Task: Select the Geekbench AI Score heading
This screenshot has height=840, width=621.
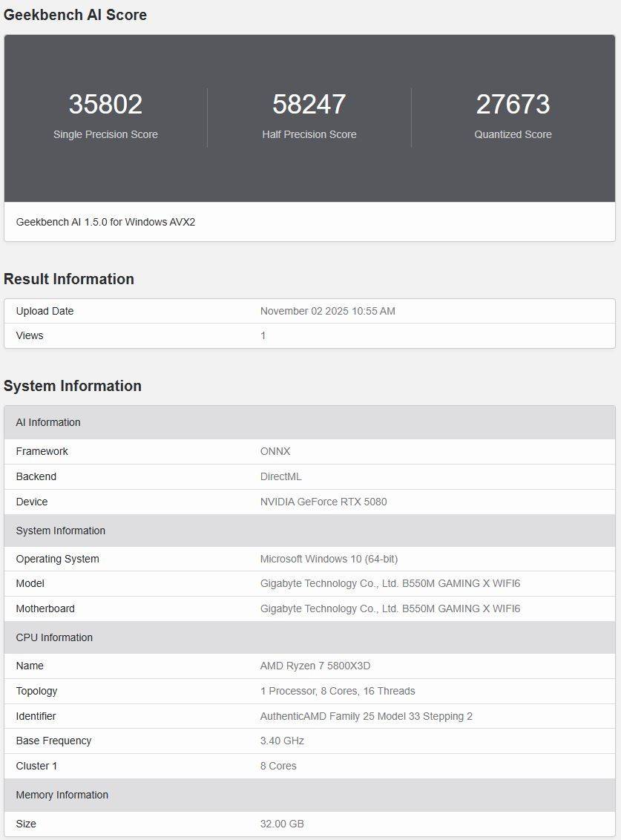Action: 75,15
